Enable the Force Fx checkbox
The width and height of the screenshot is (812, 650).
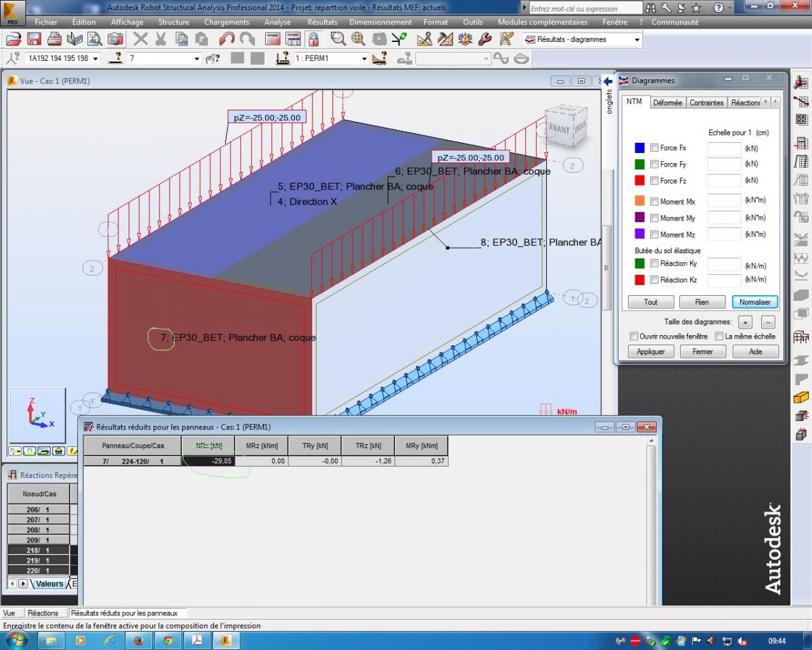(x=654, y=148)
